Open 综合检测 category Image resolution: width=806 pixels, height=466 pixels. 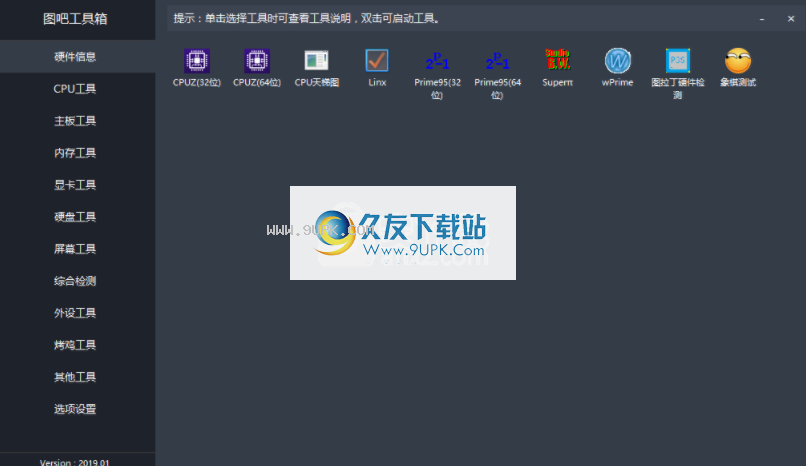coord(78,281)
